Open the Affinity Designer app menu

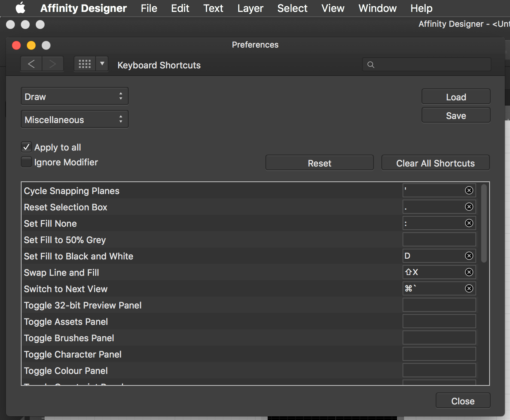pos(84,8)
